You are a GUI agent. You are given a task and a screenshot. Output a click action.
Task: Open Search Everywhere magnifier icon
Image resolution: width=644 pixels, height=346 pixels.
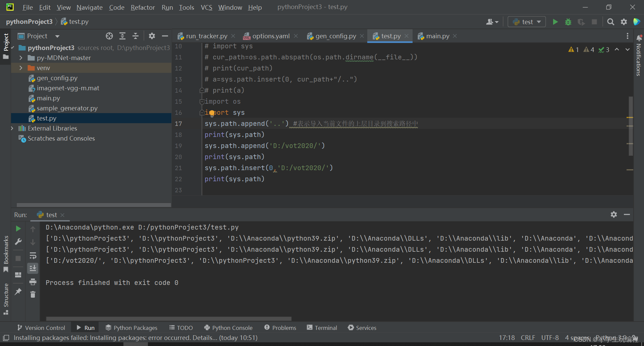click(x=610, y=21)
